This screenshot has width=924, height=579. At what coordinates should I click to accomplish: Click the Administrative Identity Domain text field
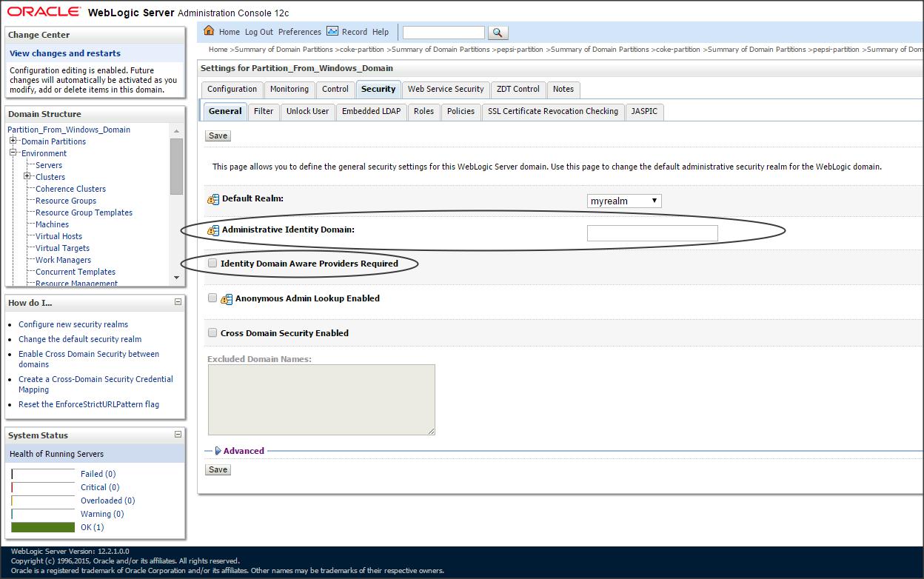(652, 233)
